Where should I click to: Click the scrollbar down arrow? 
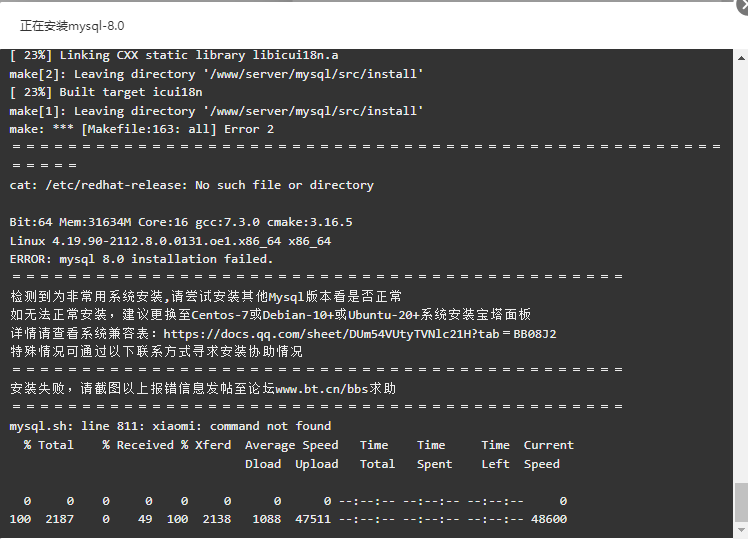click(741, 529)
